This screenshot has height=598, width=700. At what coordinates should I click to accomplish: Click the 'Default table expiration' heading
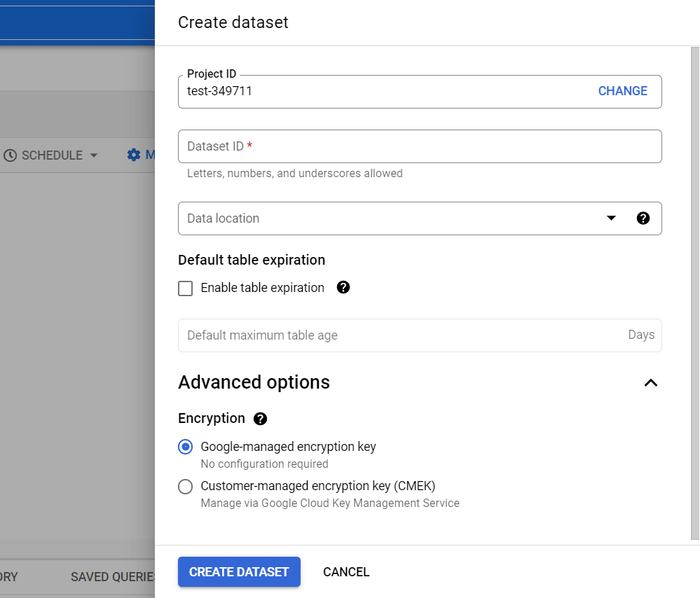[252, 260]
